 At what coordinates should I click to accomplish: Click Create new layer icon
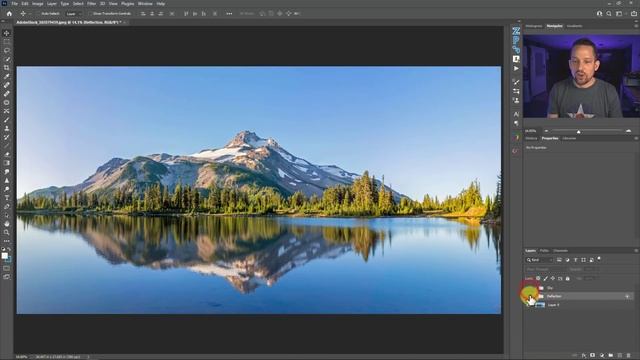pyautogui.click(x=620, y=356)
